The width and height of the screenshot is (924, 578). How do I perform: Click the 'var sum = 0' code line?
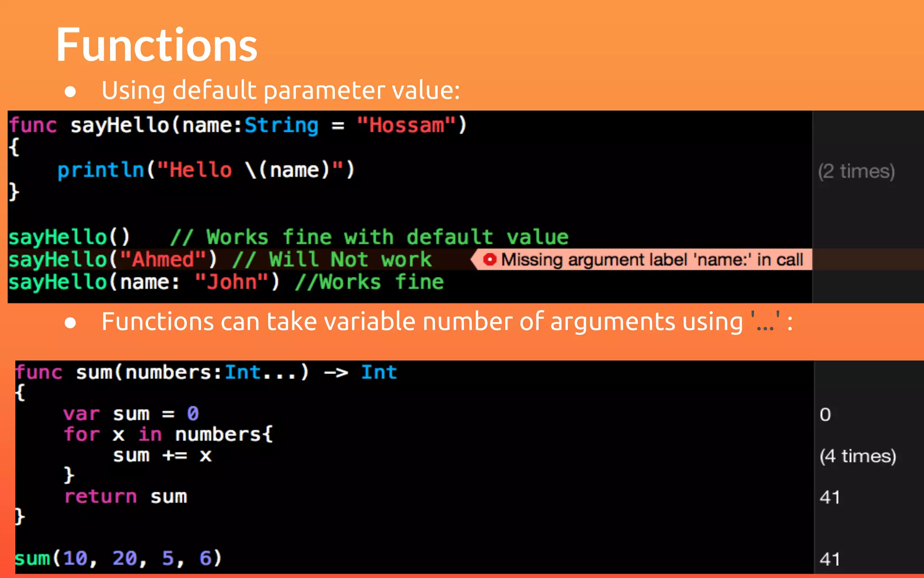click(x=131, y=414)
